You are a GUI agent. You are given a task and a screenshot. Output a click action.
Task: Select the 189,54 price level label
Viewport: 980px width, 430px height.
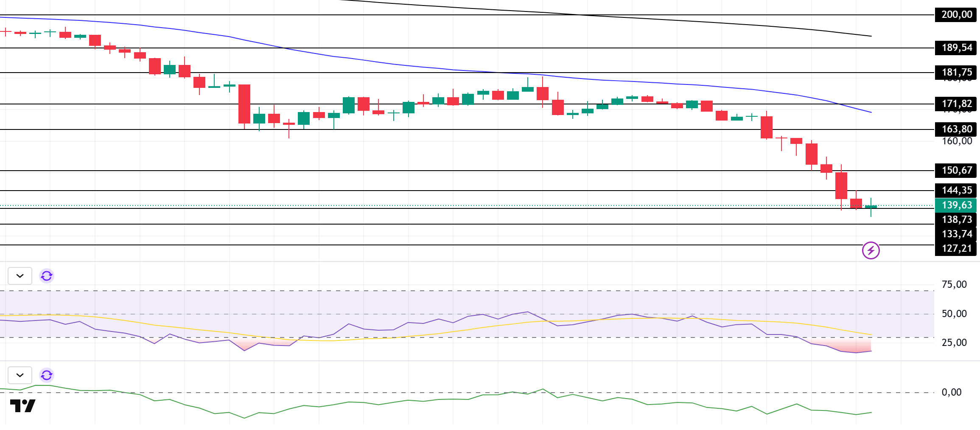tap(956, 48)
